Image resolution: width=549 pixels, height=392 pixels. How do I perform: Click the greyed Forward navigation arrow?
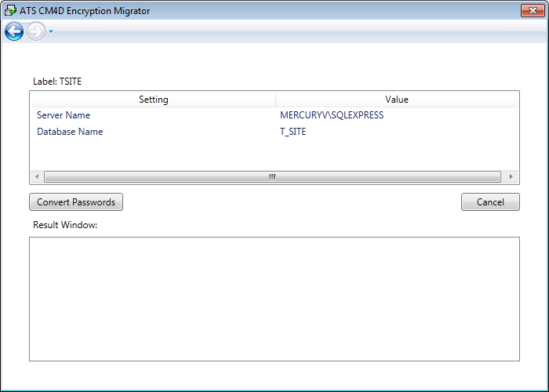click(x=36, y=31)
